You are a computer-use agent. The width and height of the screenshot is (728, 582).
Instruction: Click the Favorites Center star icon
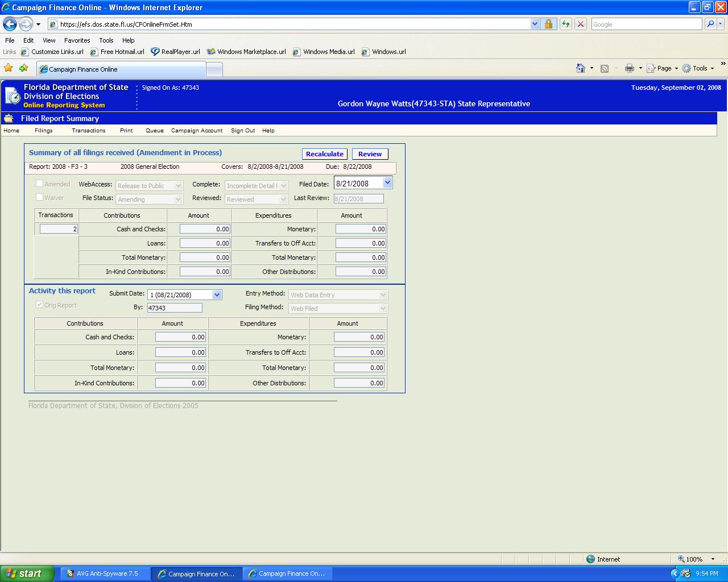click(8, 68)
